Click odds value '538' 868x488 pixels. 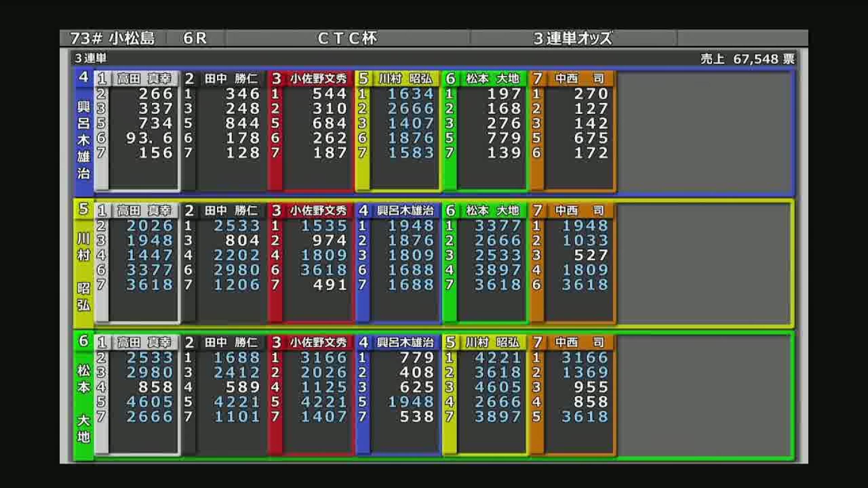coord(417,417)
